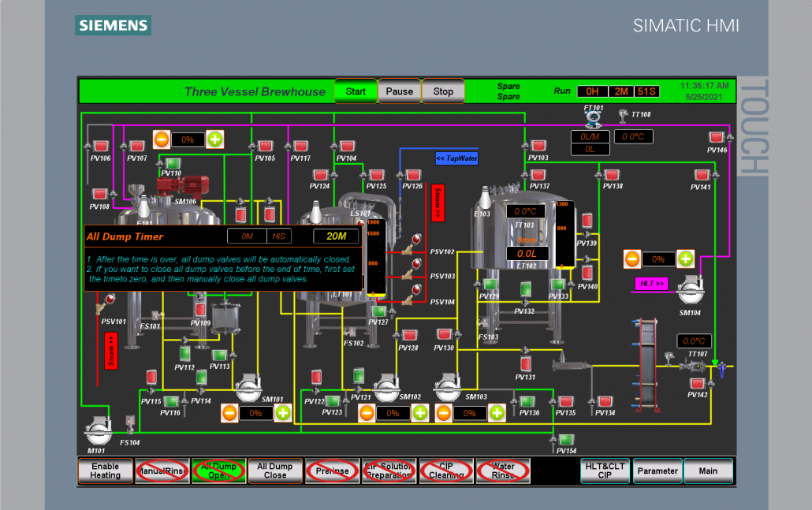This screenshot has width=812, height=510.
Task: Select CIP Solution Preparation mode
Action: [x=389, y=471]
